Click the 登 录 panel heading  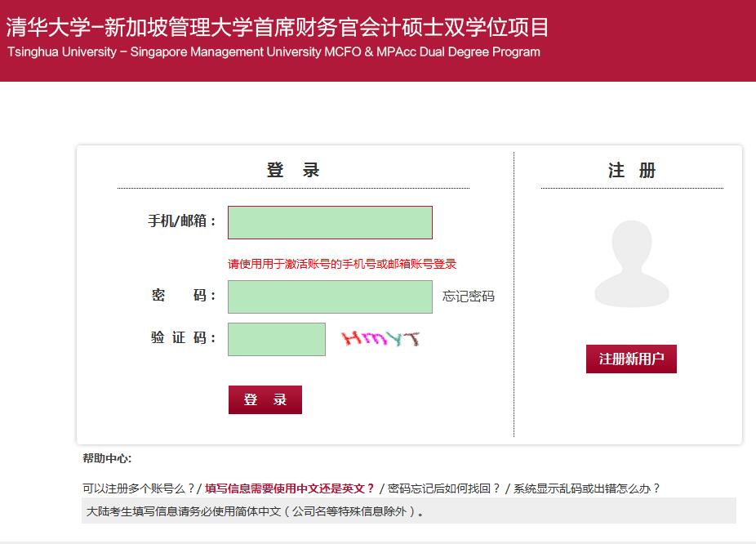click(293, 171)
